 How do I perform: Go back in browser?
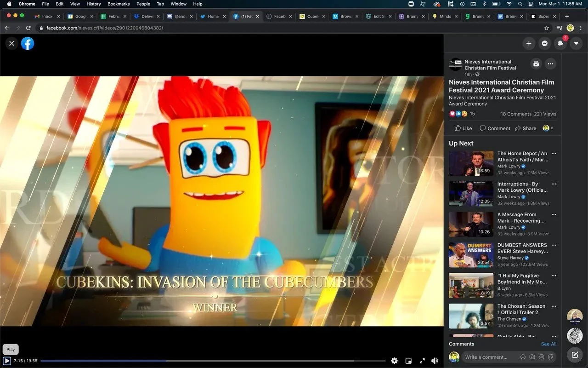coord(7,28)
